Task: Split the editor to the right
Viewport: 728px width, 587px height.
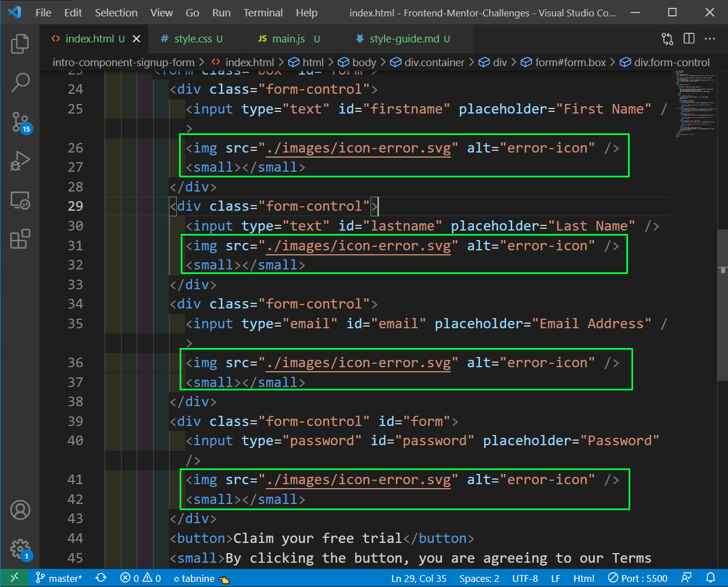Action: 689,38
